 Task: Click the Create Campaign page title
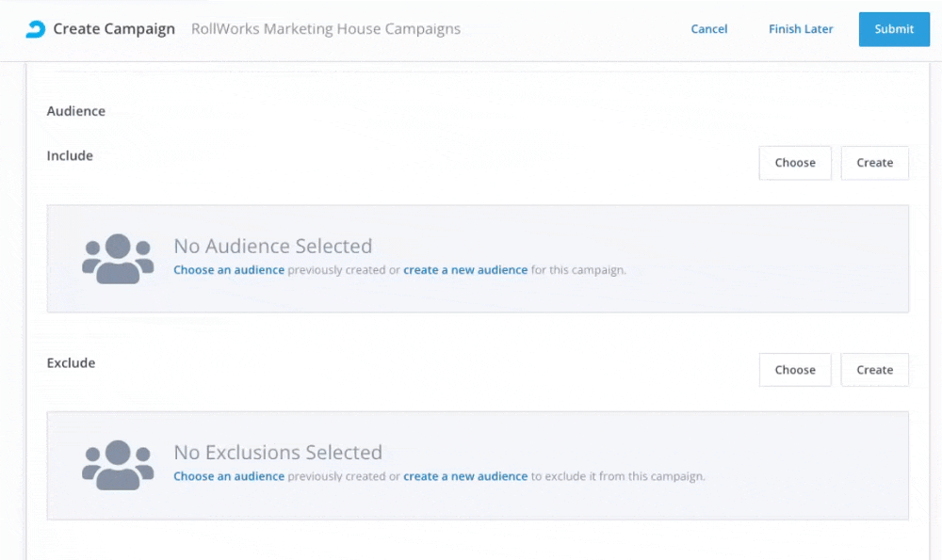114,29
